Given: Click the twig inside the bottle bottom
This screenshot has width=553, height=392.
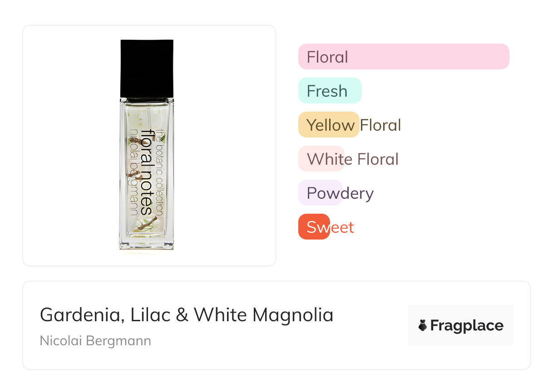Looking at the screenshot, I should click(148, 223).
